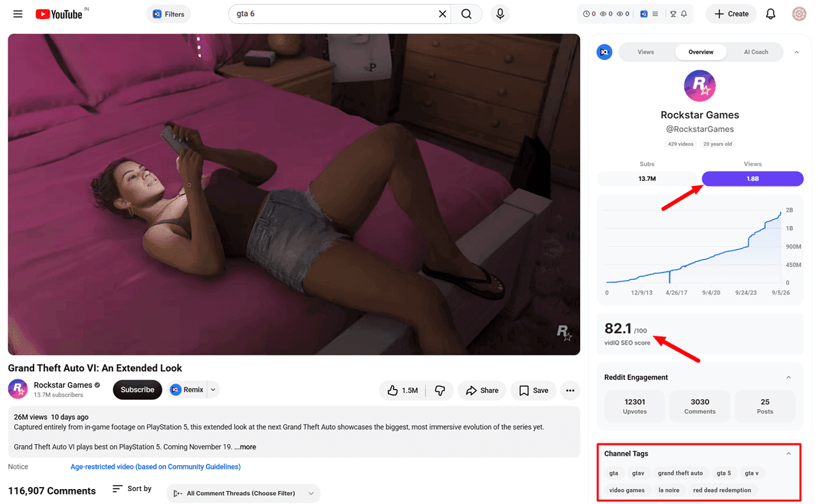This screenshot has height=504, width=818.
Task: Open the more actions three-dot menu
Action: [x=571, y=390]
